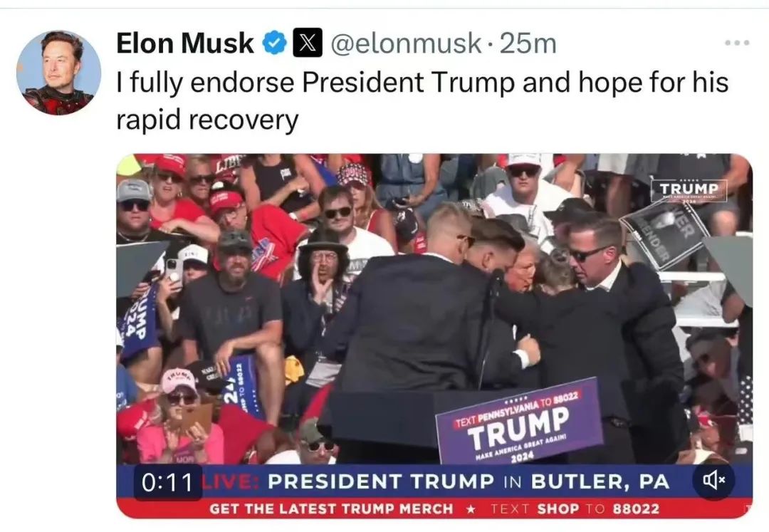Click the words "rapid recovery" in tweet
Screen dimensions: 769x532
click(x=207, y=120)
